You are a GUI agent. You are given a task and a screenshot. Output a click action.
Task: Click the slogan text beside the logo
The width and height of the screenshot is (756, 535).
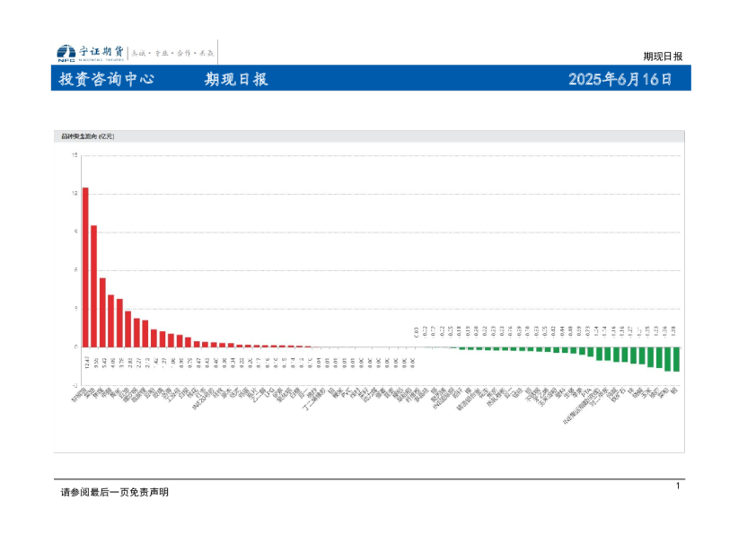pos(174,52)
